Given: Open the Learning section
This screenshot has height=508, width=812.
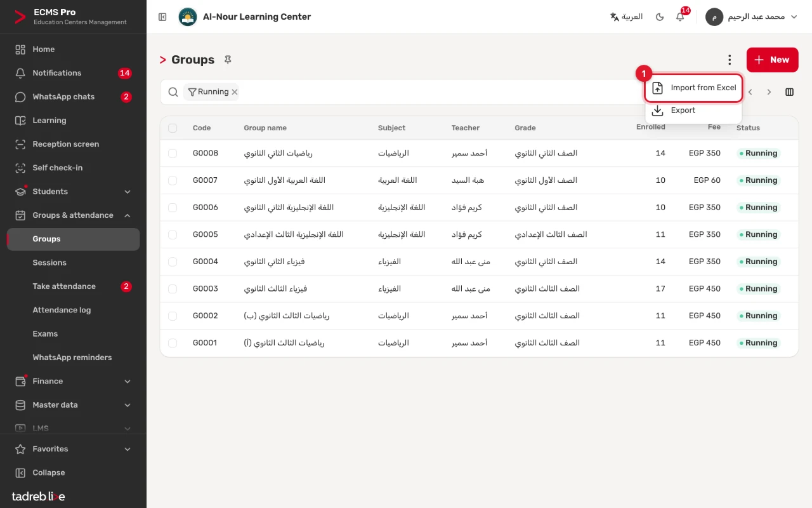Looking at the screenshot, I should 74,121.
